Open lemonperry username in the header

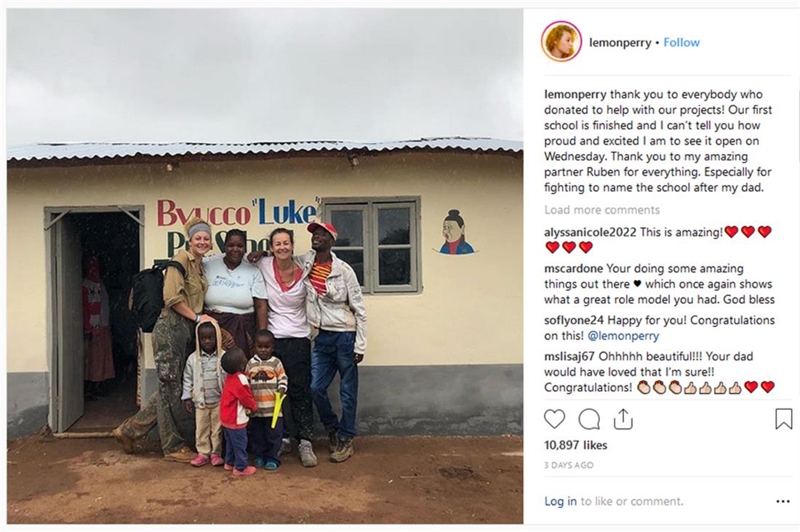tap(620, 43)
